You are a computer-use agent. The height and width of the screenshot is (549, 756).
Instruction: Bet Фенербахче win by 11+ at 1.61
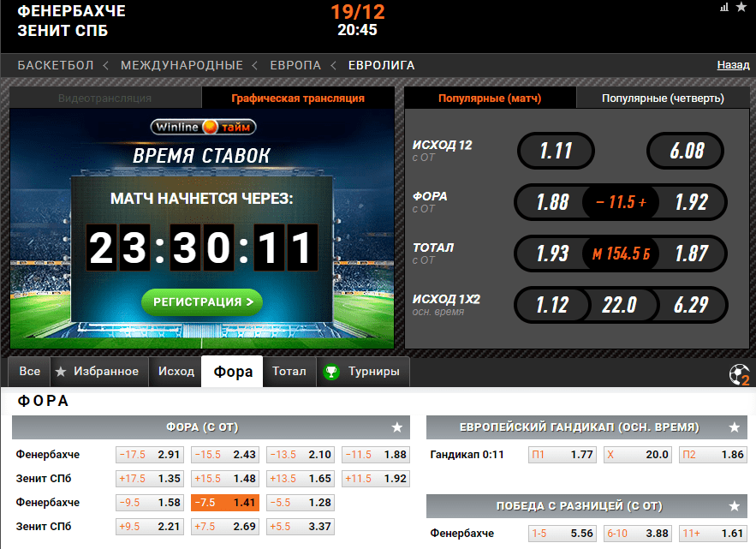[x=713, y=533]
